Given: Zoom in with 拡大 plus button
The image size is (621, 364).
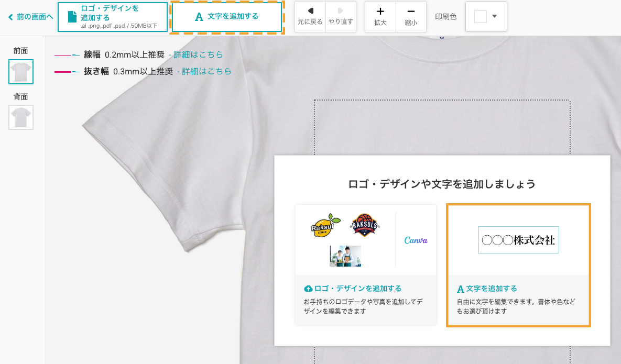Looking at the screenshot, I should coord(380,17).
